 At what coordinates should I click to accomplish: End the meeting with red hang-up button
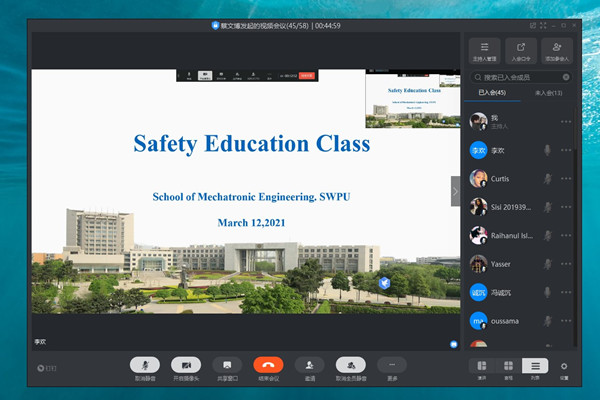pos(268,365)
